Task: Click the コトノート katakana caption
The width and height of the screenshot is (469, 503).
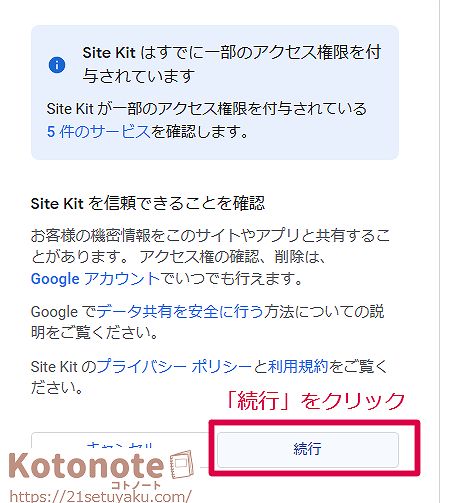Action: (136, 484)
